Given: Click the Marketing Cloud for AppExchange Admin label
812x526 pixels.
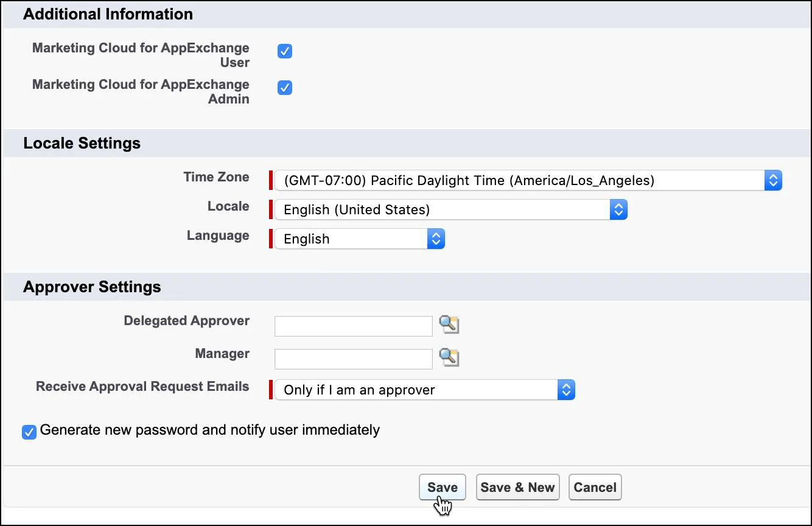Looking at the screenshot, I should click(141, 91).
